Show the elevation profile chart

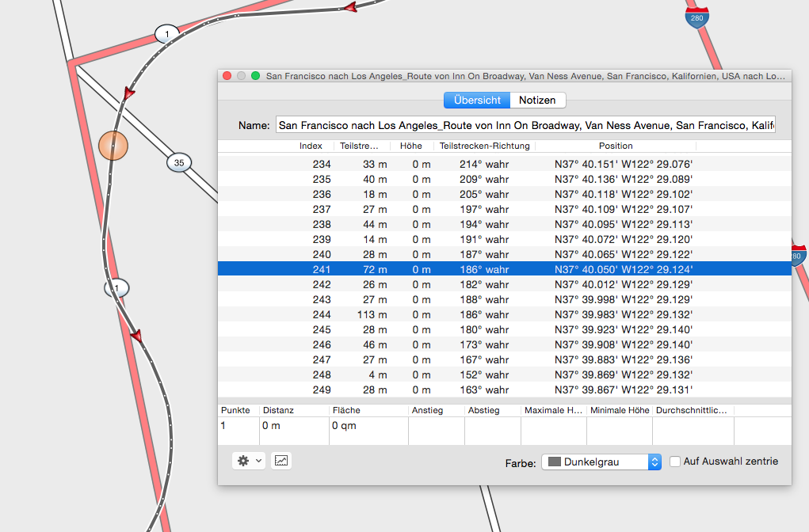tap(281, 461)
